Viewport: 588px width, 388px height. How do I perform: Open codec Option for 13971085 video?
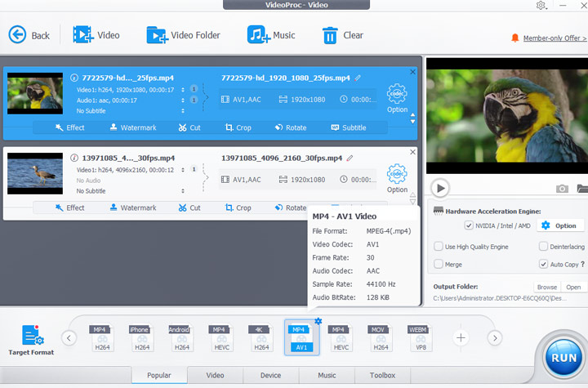pos(397,179)
